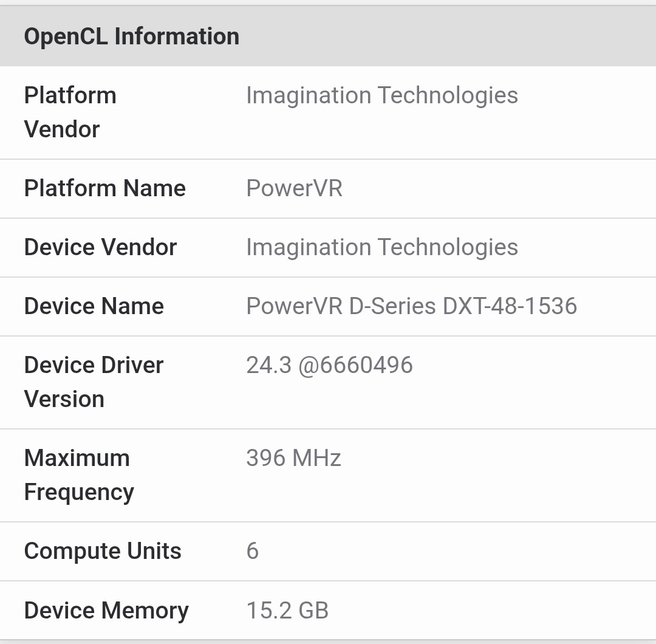The width and height of the screenshot is (656, 644).
Task: Click the 396 MHz frequency value
Action: tap(293, 458)
